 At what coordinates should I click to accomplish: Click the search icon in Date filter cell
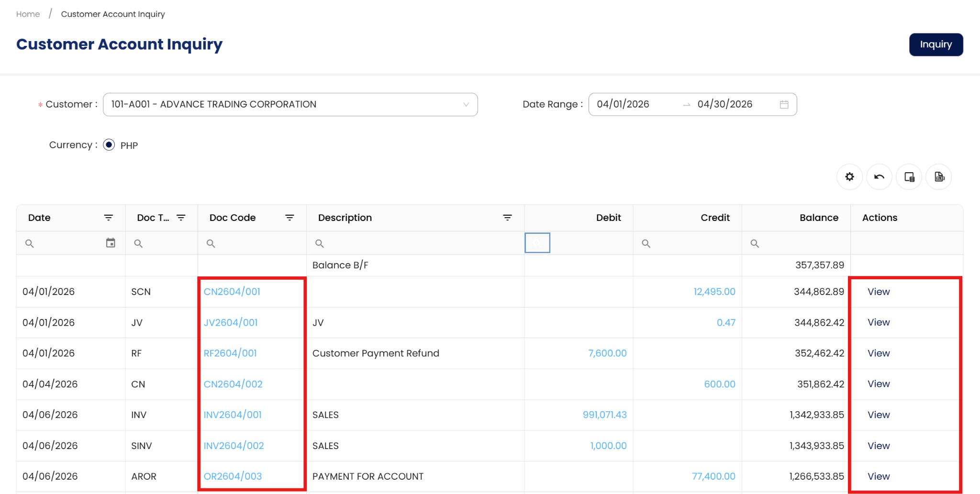[30, 243]
